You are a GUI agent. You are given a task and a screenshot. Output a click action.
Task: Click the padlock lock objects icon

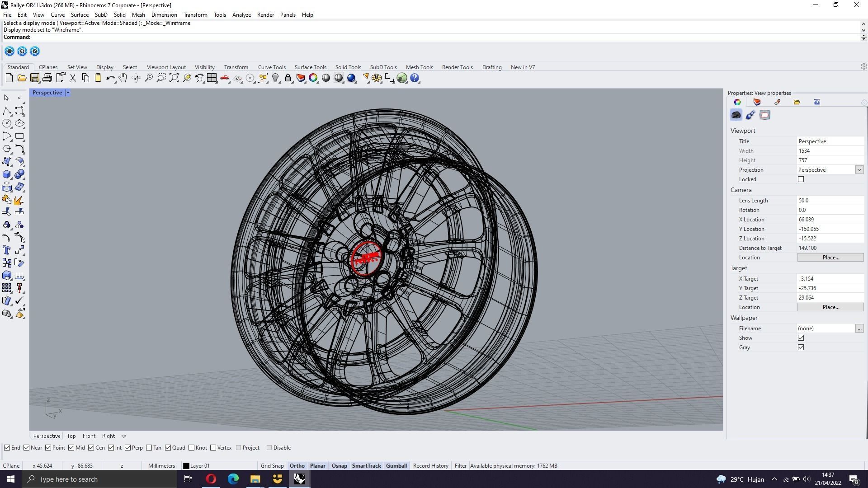tap(288, 78)
